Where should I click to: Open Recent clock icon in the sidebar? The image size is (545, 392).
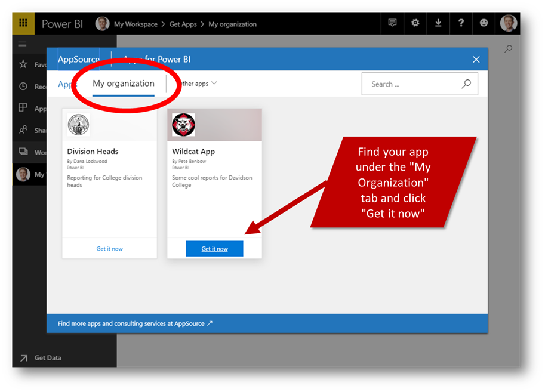[23, 86]
